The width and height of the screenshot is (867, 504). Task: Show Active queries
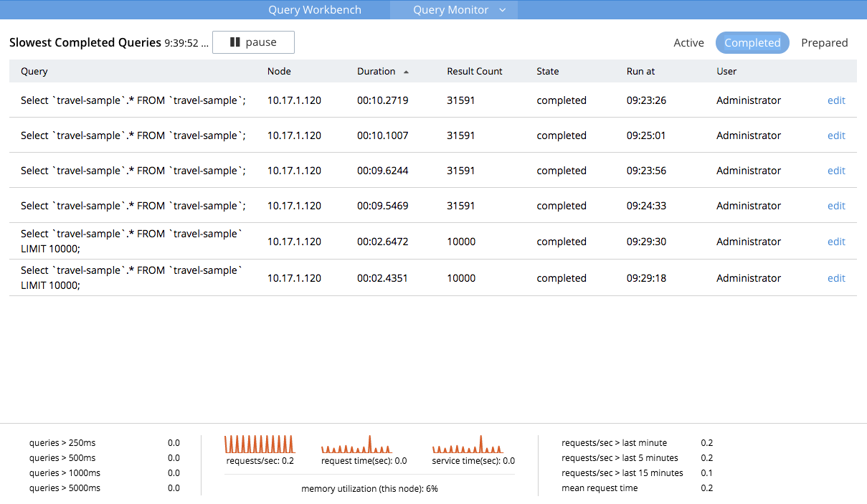click(688, 43)
